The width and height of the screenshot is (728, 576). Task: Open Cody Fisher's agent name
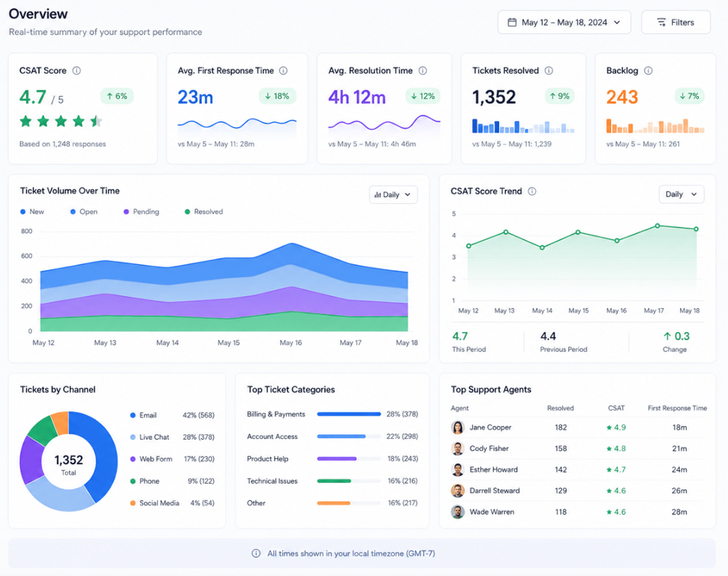coord(489,448)
